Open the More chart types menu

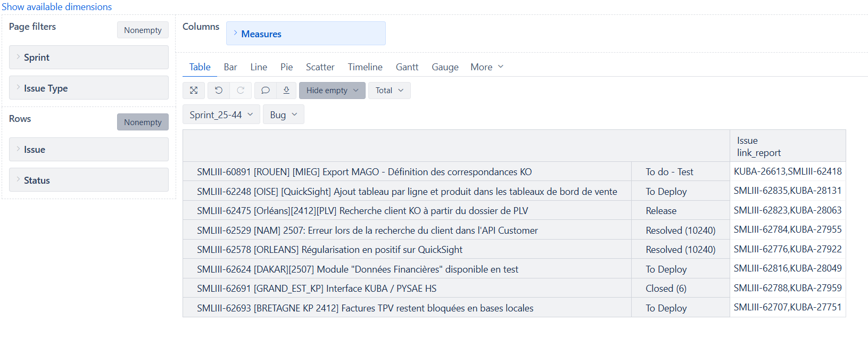coord(486,67)
